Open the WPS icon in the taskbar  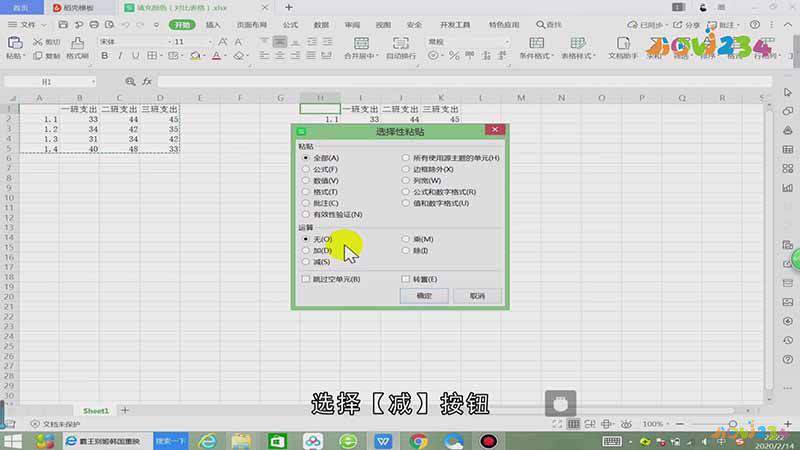[383, 441]
